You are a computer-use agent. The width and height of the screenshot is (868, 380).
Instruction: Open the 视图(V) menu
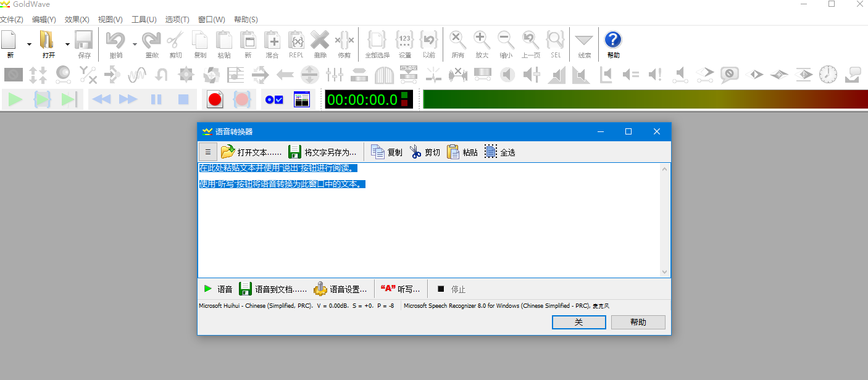(111, 20)
